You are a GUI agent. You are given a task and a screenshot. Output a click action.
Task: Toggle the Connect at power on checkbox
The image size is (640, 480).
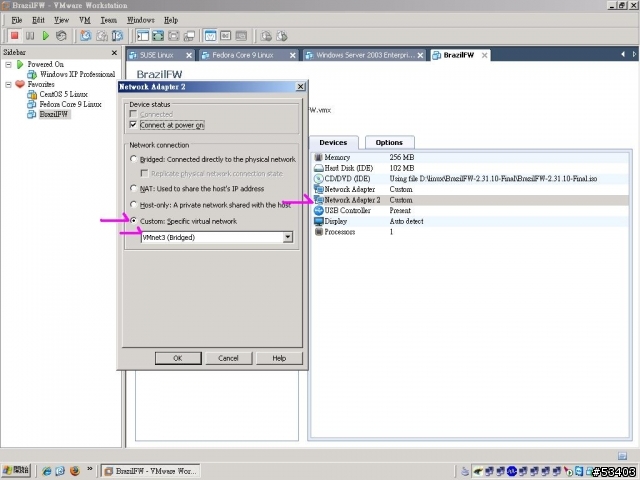tap(133, 125)
